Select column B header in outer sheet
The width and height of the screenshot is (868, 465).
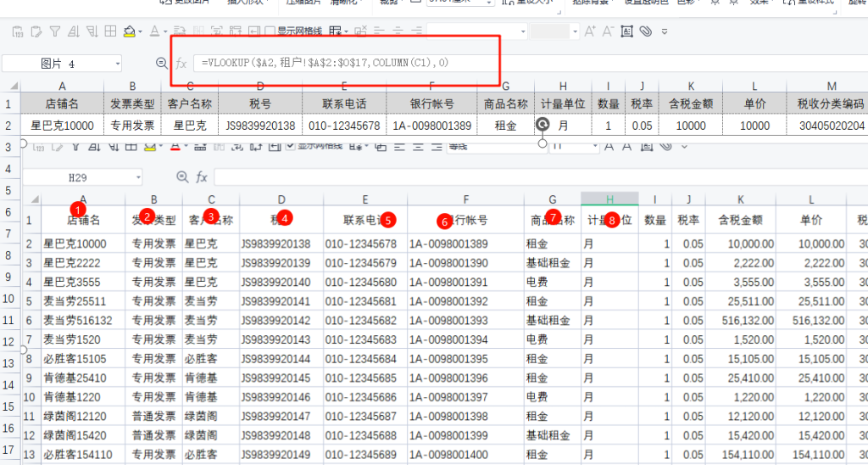pyautogui.click(x=132, y=86)
